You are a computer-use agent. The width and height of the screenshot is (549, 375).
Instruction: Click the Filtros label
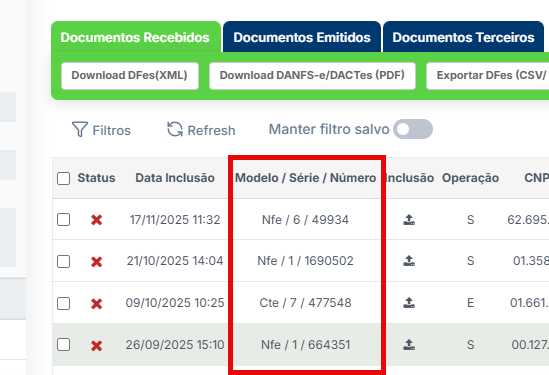[111, 131]
